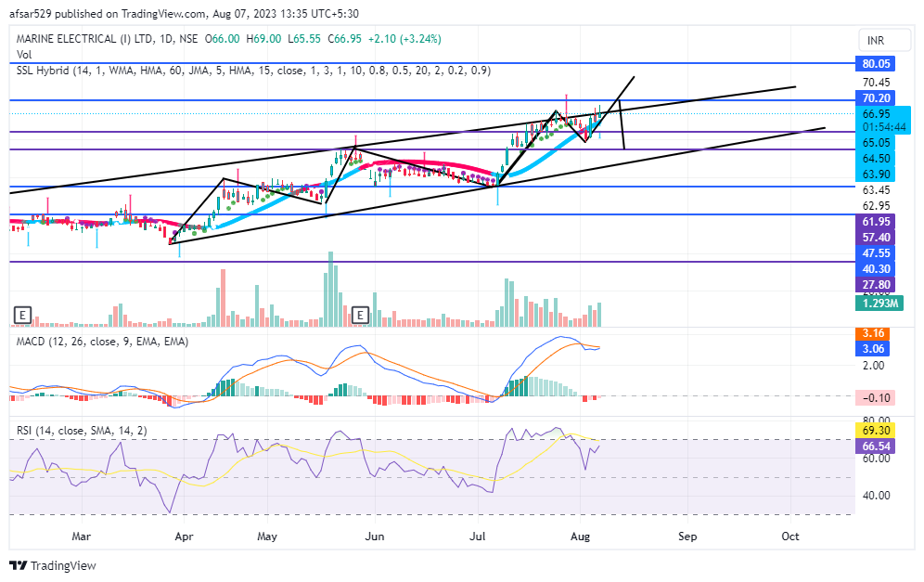This screenshot has width=924, height=582.
Task: Click the MARINE ELECTRICAL (I) LTD symbol title
Action: 84,39
